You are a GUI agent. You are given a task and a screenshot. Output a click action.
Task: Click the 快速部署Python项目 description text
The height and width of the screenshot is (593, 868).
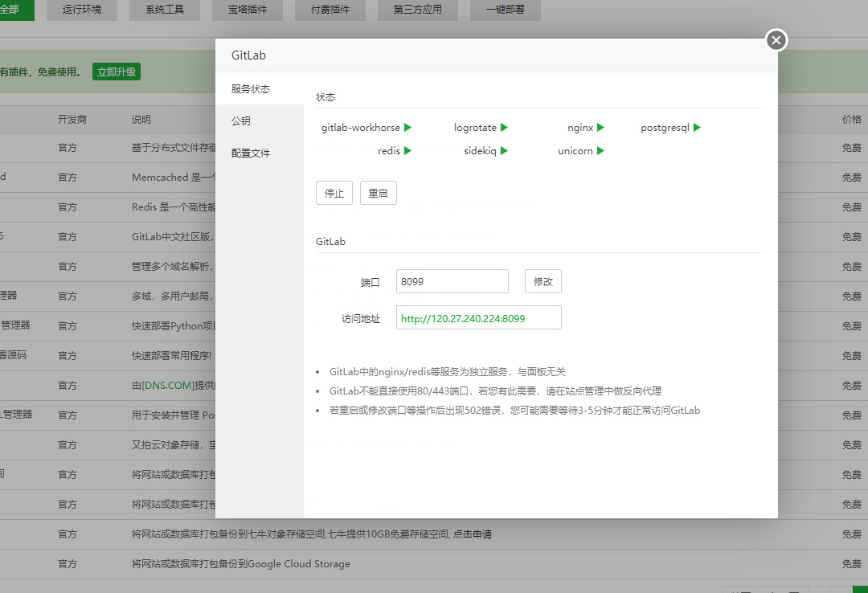(x=174, y=326)
